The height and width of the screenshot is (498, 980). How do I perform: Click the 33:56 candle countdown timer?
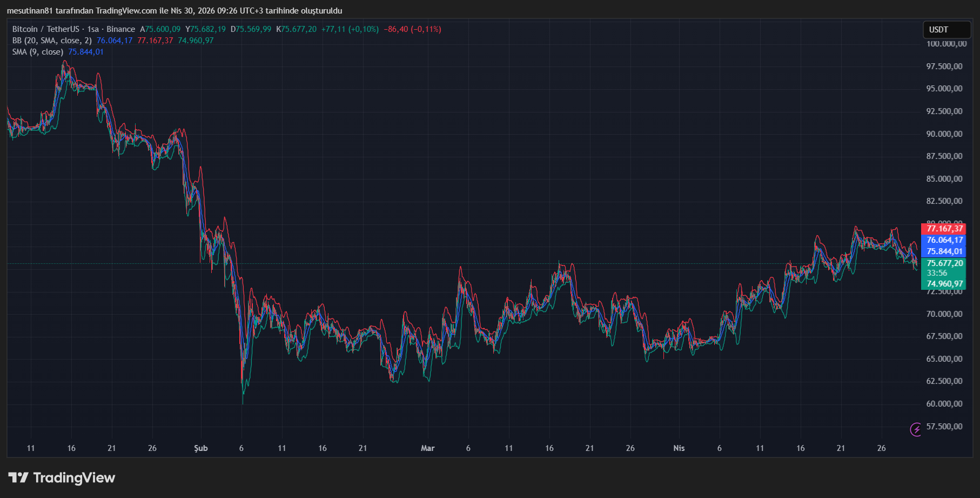[x=937, y=273]
